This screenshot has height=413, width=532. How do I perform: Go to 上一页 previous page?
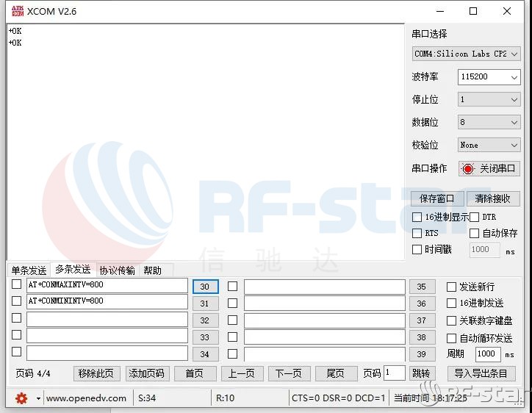[242, 373]
